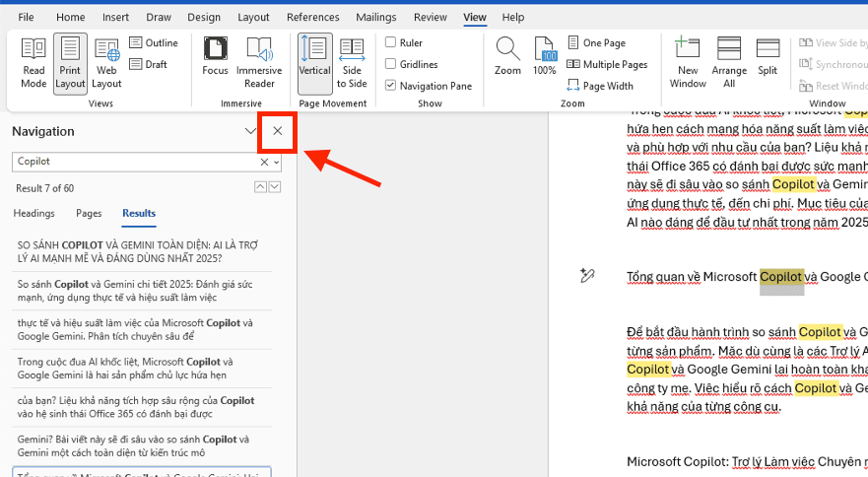Toggle the Ruler checkbox
This screenshot has width=868, height=477.
click(390, 42)
